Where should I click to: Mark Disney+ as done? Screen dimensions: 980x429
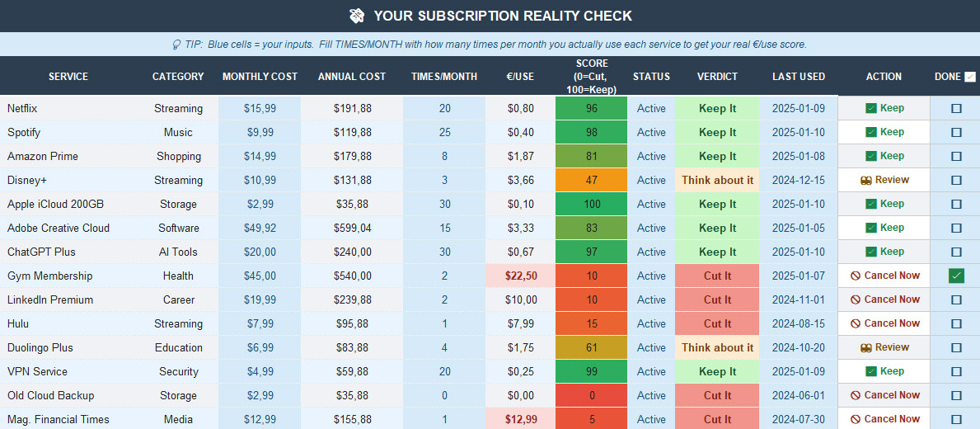tap(956, 180)
